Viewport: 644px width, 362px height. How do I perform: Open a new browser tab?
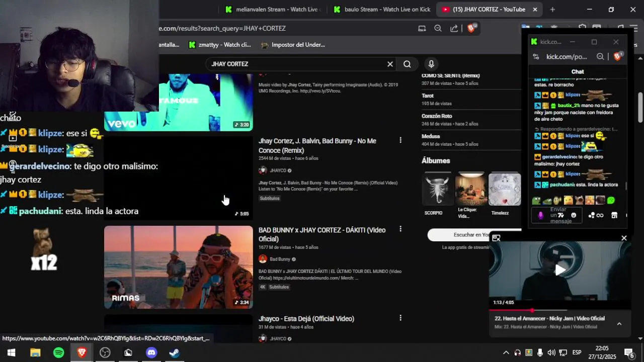tap(552, 9)
